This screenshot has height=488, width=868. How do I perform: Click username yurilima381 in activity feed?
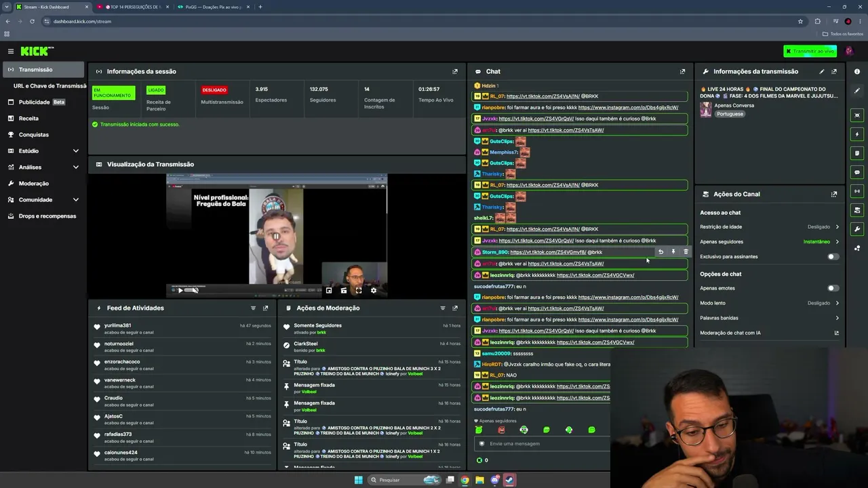pos(118,325)
